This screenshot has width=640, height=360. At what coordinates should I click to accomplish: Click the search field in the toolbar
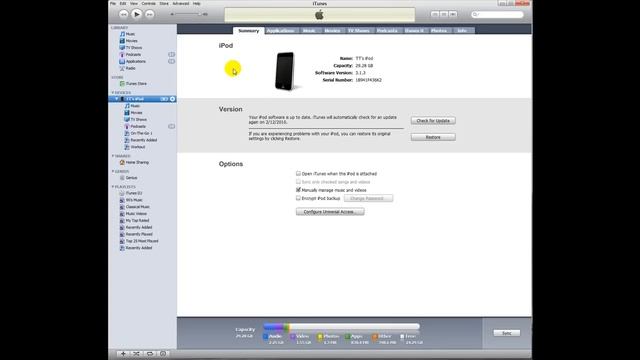(x=498, y=14)
